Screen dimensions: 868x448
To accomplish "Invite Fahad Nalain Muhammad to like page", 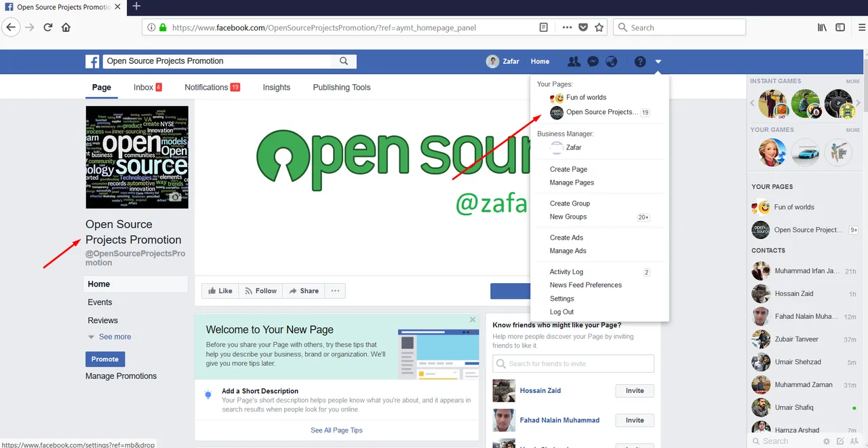I will coord(635,420).
